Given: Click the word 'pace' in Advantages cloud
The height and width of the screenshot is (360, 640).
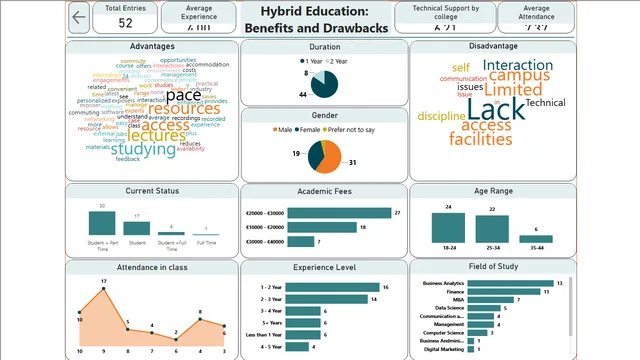Looking at the screenshot, I should [184, 96].
